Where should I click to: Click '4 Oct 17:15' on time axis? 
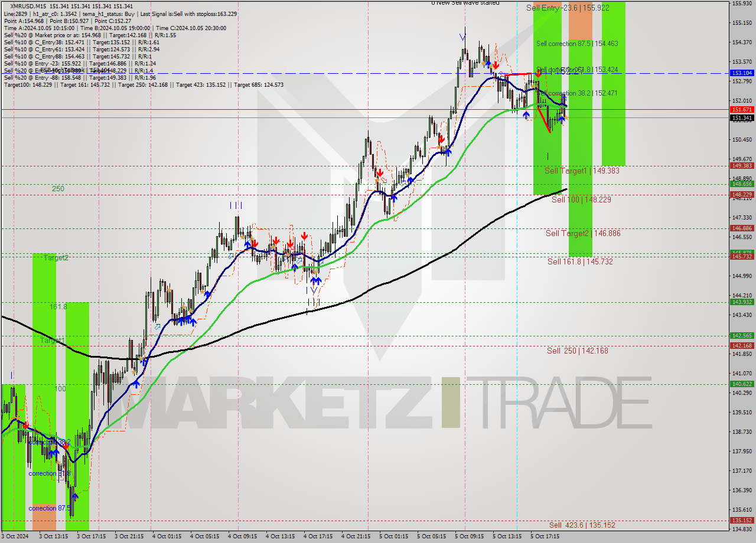(318, 537)
